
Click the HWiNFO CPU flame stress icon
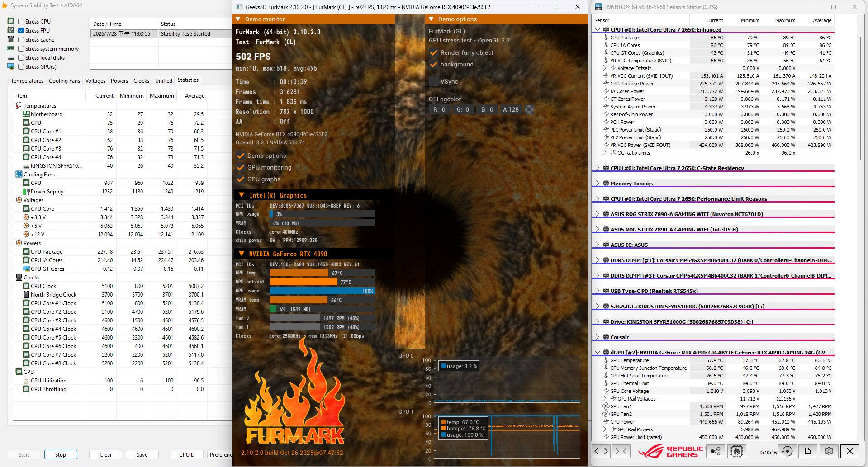tap(736, 451)
